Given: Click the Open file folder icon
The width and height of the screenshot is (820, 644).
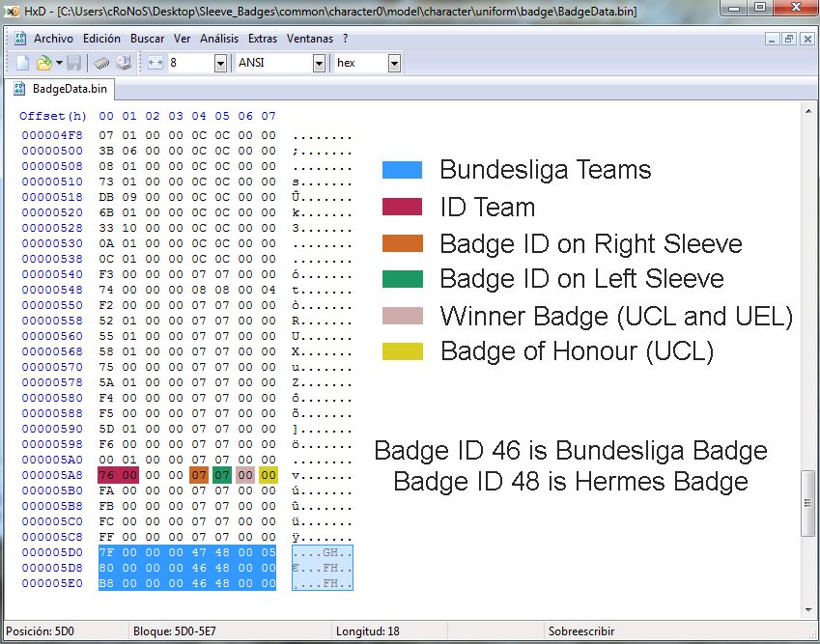Looking at the screenshot, I should coord(43,63).
